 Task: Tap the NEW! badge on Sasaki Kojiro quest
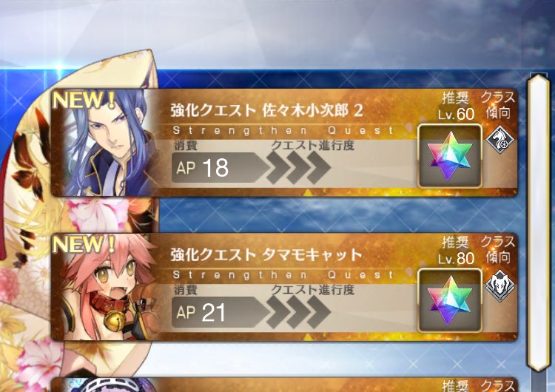tap(84, 100)
